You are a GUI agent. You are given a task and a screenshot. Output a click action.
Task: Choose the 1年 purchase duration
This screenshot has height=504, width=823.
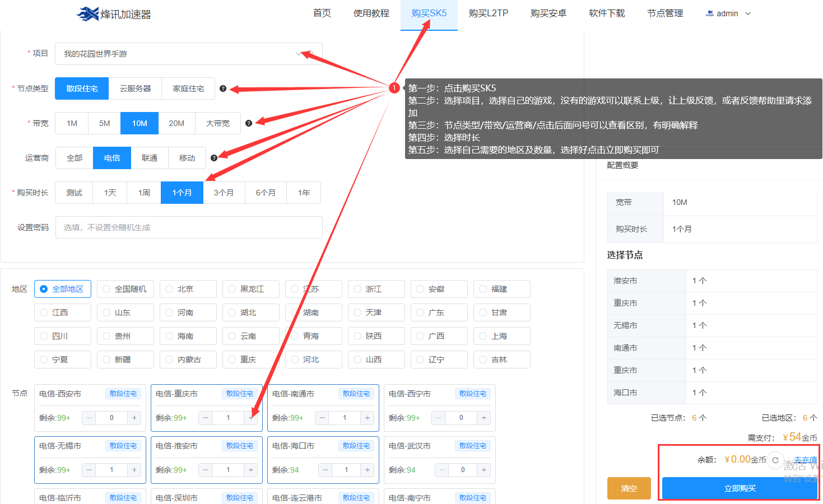(304, 193)
